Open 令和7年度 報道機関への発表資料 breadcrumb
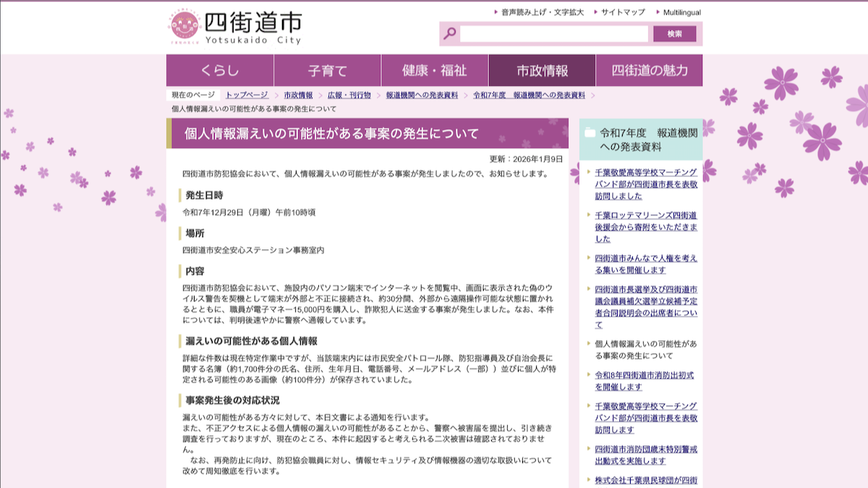The width and height of the screenshot is (868, 488). coord(529,95)
